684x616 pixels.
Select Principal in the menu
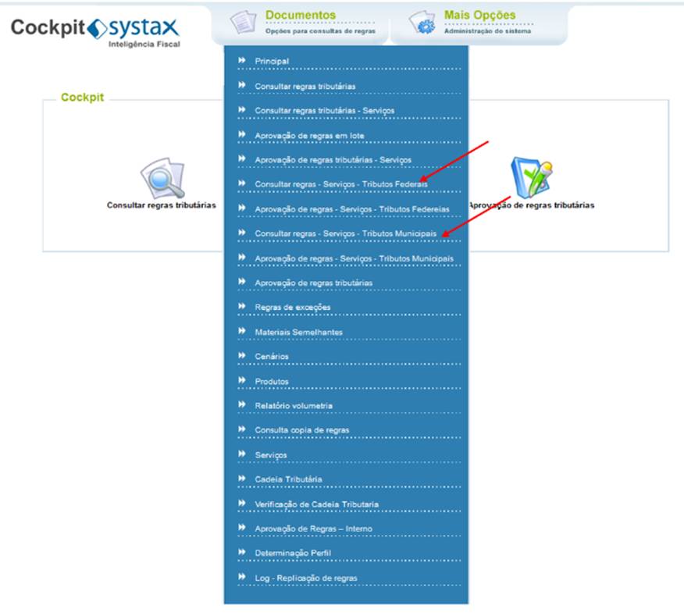[272, 61]
